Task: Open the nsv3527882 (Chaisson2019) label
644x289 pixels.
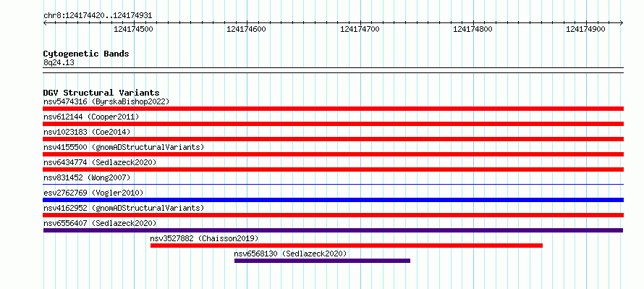Action: (204, 238)
